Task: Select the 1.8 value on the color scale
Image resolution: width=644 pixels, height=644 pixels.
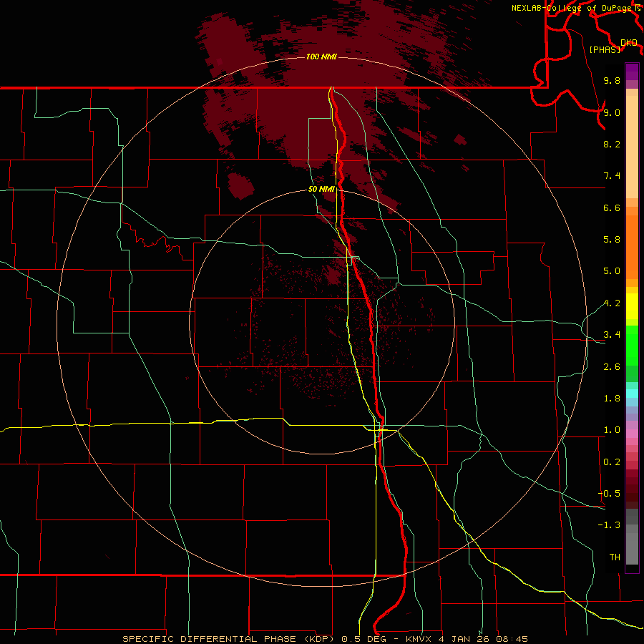Action: [x=612, y=399]
